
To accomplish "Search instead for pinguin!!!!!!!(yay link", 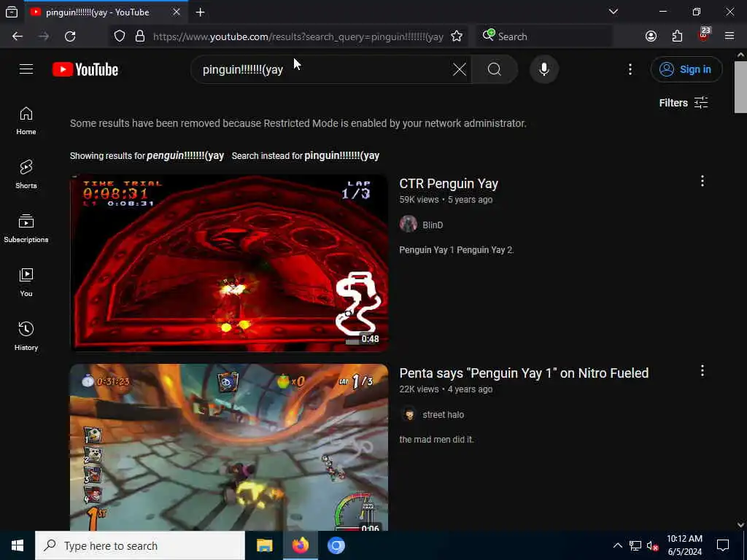I will 341,156.
